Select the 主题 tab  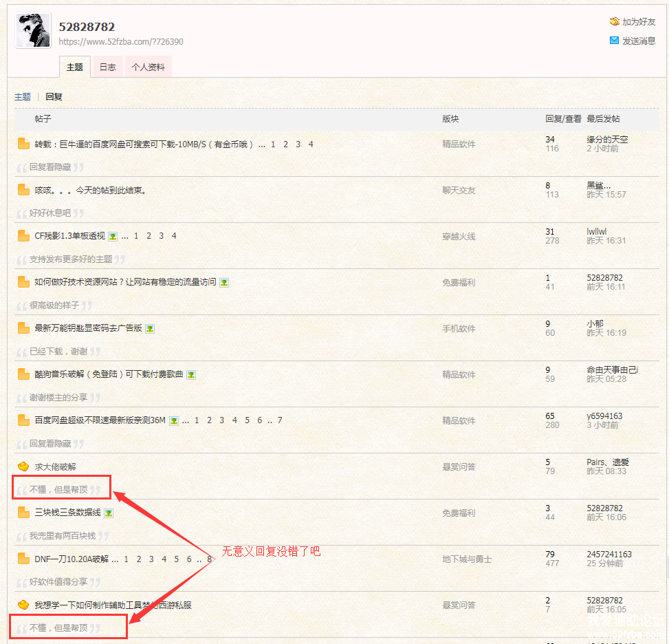pyautogui.click(x=75, y=67)
